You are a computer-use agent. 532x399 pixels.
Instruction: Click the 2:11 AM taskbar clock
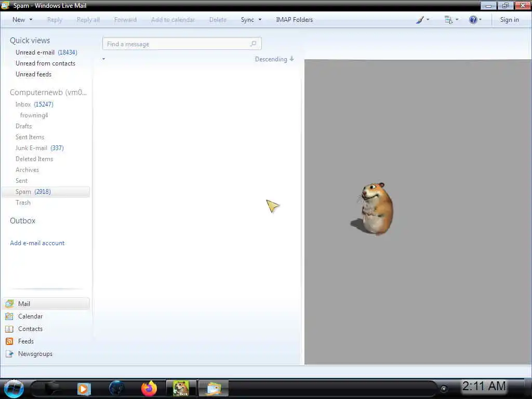pyautogui.click(x=484, y=386)
